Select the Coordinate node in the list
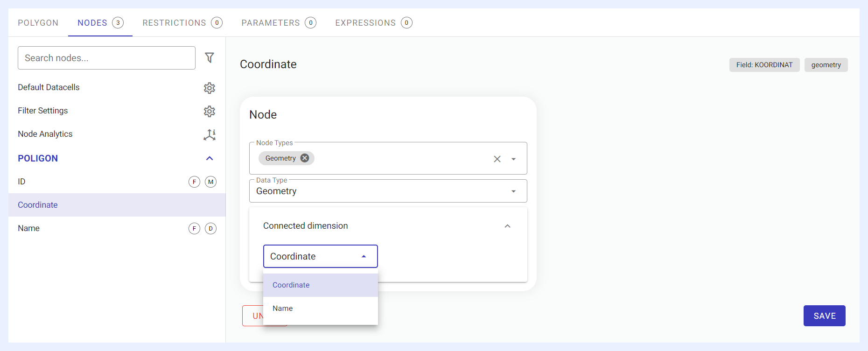 point(117,205)
